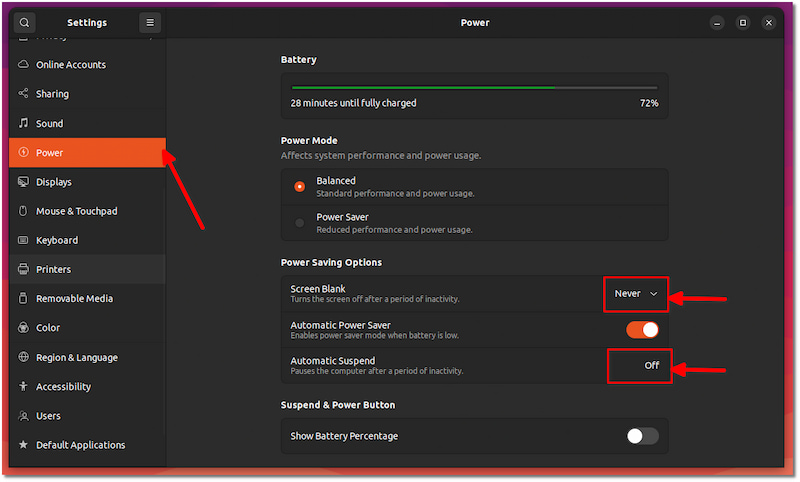
Task: Click the mouse icon beside Mouse & Touchpad
Action: pyautogui.click(x=23, y=211)
